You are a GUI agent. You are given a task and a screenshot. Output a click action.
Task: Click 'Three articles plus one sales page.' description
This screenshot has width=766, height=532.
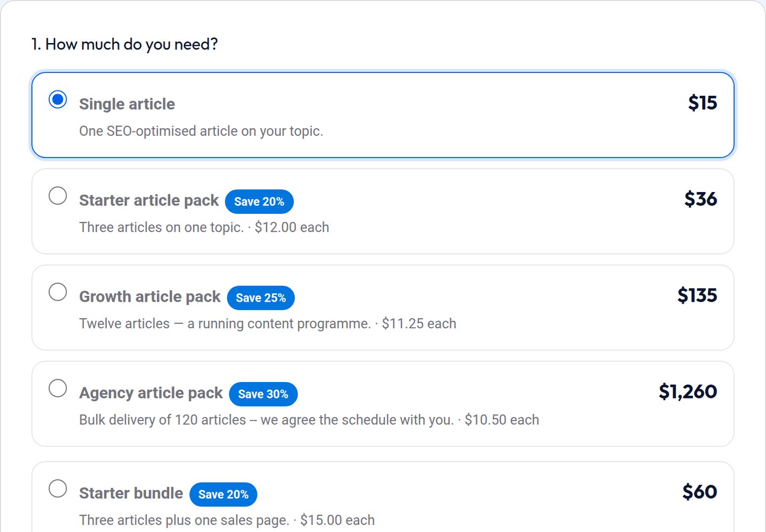click(184, 520)
